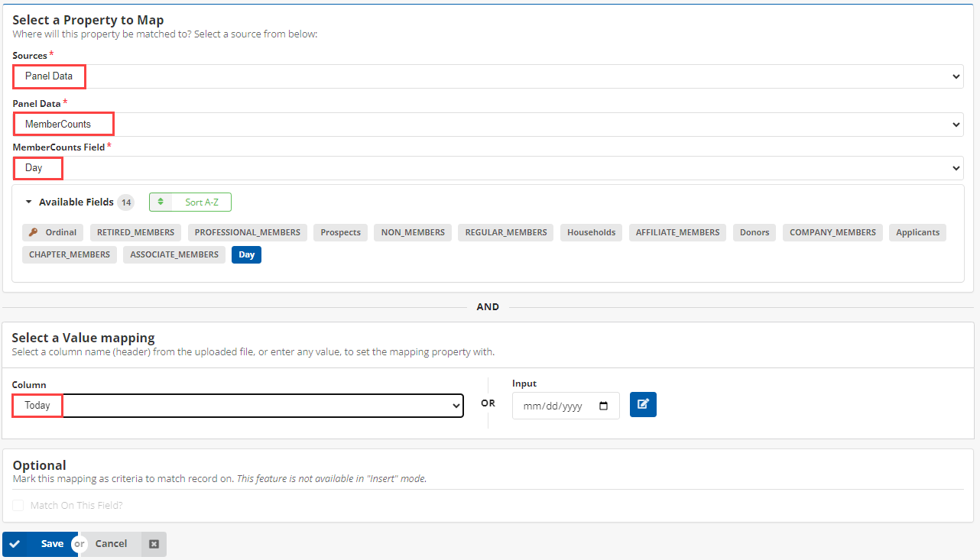Select the CHAPTER_MEMBERS field tag
This screenshot has height=560, width=980.
point(70,254)
